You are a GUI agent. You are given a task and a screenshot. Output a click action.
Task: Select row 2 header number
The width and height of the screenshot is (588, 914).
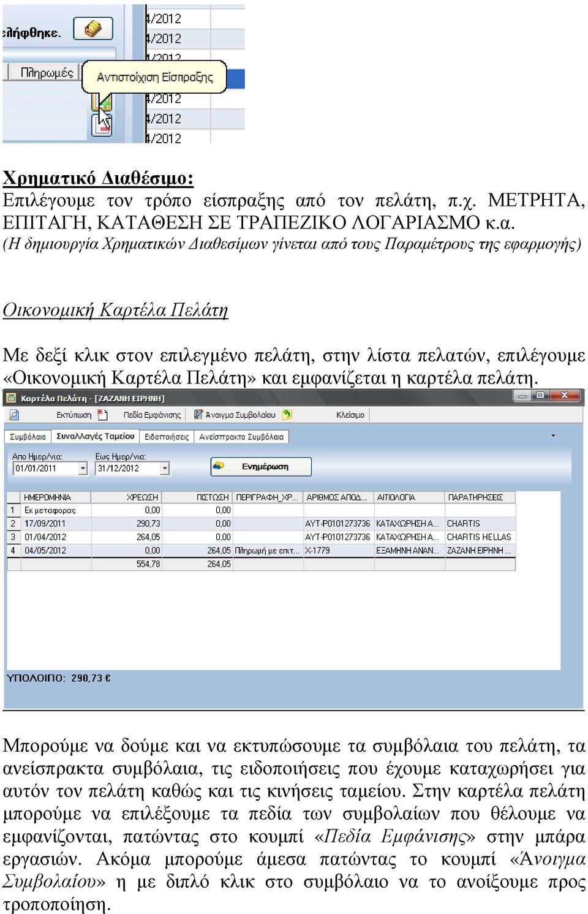(x=13, y=523)
